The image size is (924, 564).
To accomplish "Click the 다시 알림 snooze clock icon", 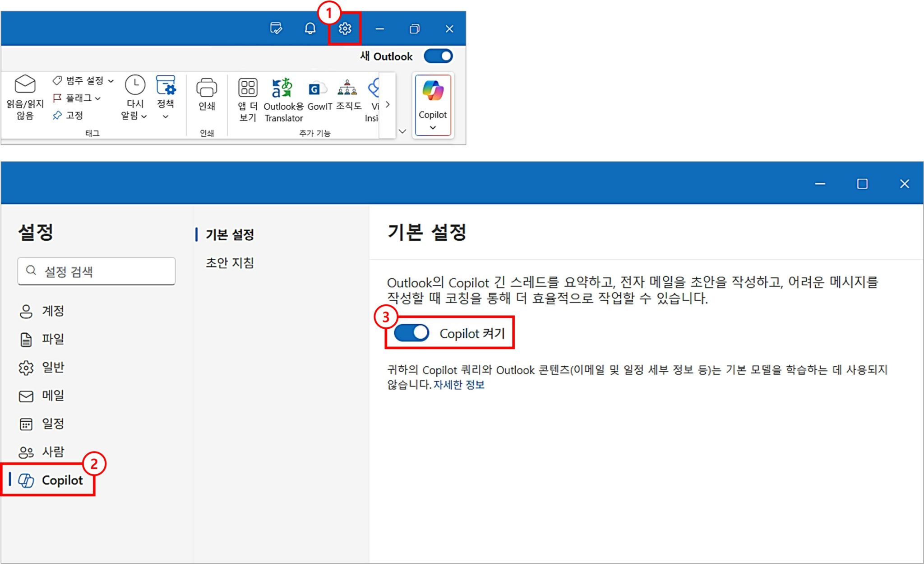I will 135,84.
